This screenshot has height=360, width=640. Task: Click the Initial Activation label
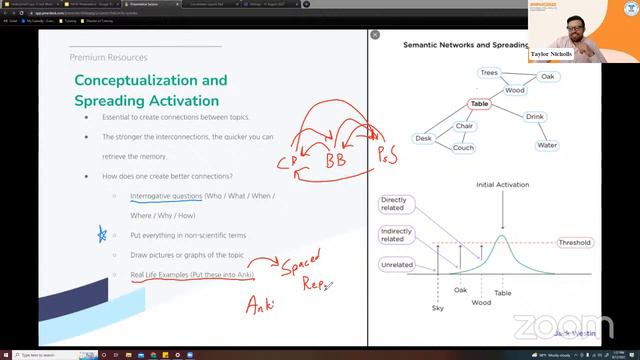point(502,185)
